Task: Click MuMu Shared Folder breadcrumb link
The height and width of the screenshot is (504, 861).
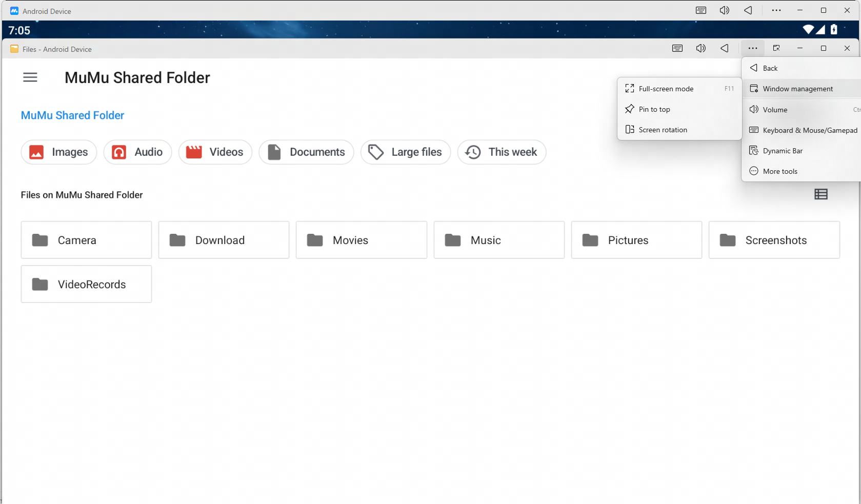Action: 72,115
